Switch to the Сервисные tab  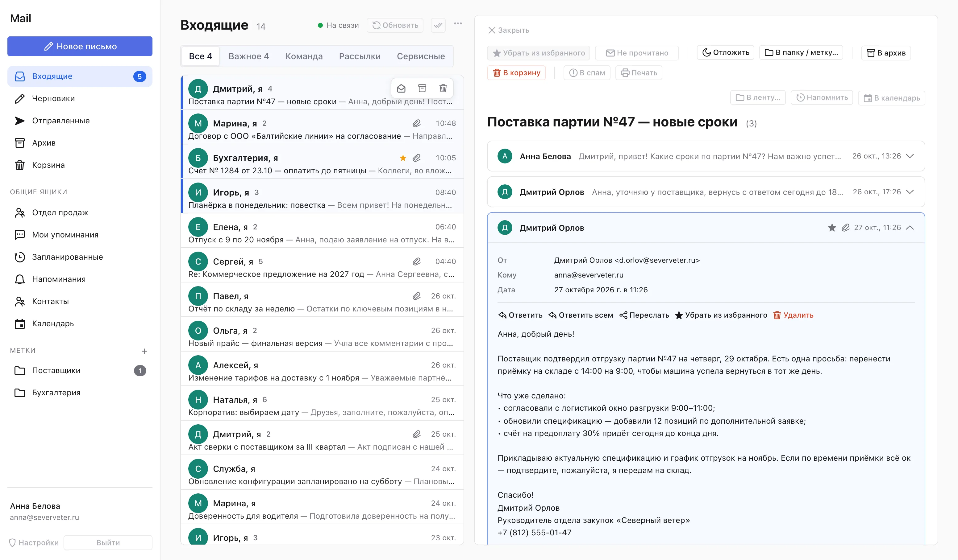coord(420,56)
